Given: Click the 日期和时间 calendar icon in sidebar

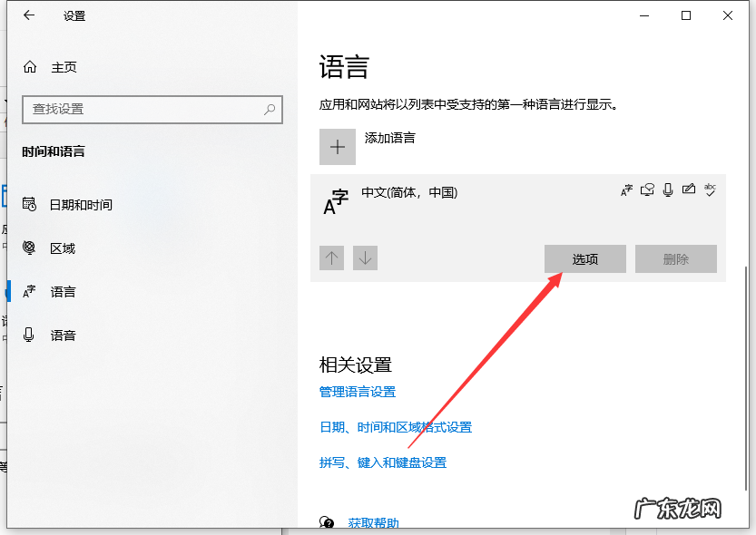Looking at the screenshot, I should point(30,204).
